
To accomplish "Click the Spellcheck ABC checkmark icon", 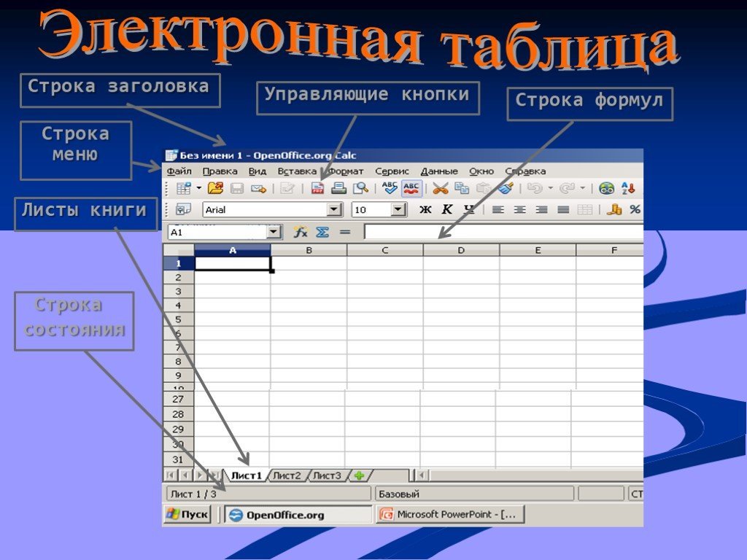I will click(x=390, y=188).
